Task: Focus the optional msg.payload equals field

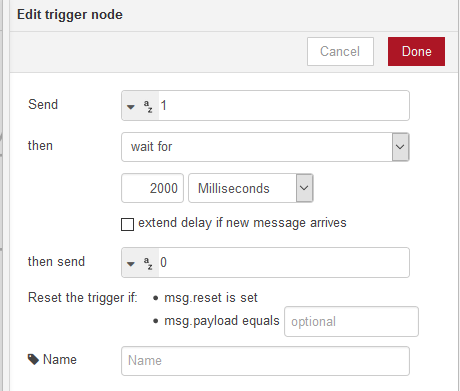Action: coord(351,322)
